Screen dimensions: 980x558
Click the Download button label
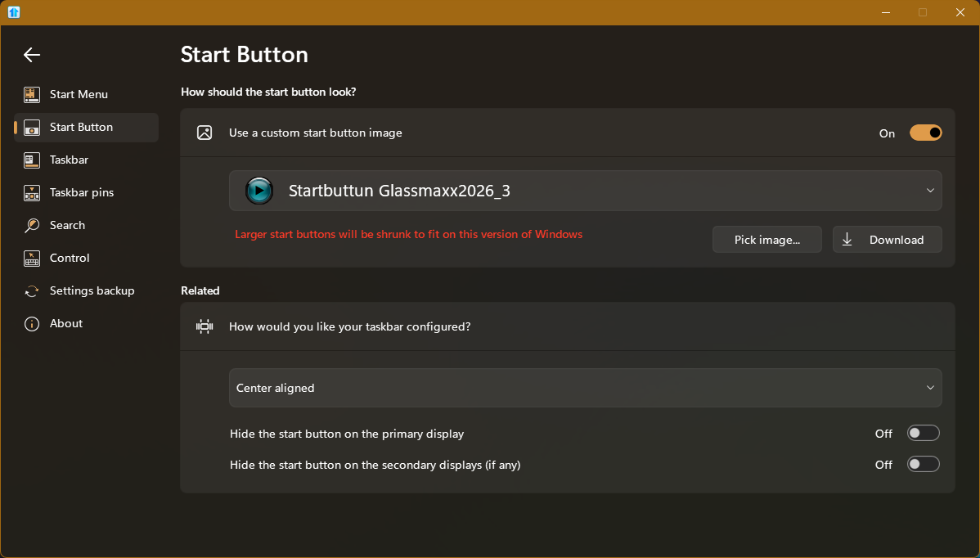click(x=897, y=240)
